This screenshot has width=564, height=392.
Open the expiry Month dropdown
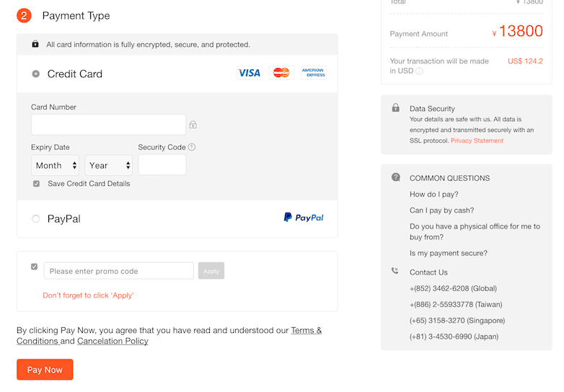click(56, 165)
